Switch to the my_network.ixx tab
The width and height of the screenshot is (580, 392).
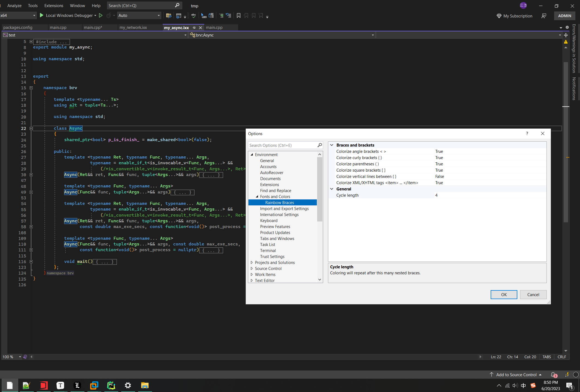pyautogui.click(x=133, y=27)
